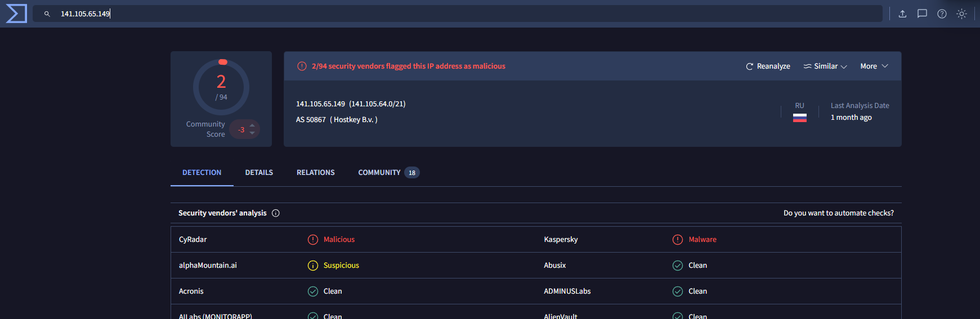Click the Suspicious verdict for alphaMountain.ai

pos(341,266)
